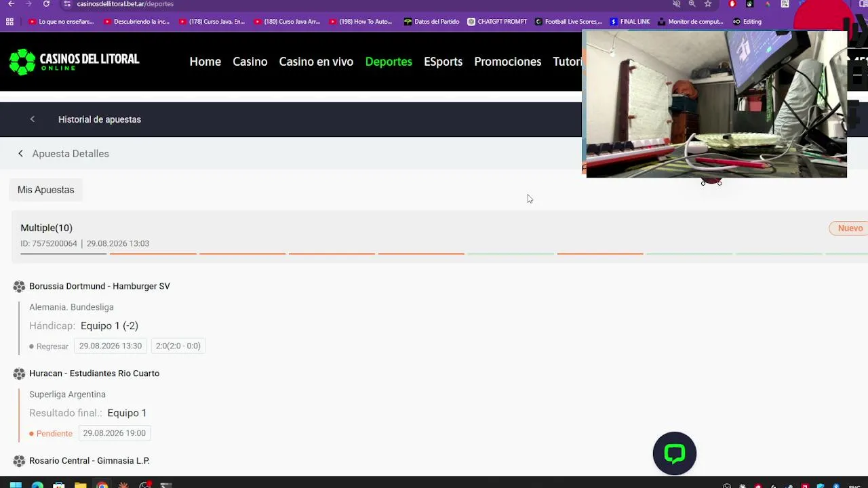Open the Casino section
The image size is (868, 488).
(250, 62)
